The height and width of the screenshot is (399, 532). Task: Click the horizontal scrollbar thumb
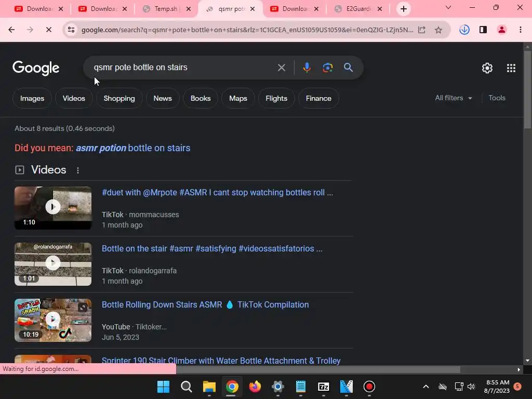318,369
